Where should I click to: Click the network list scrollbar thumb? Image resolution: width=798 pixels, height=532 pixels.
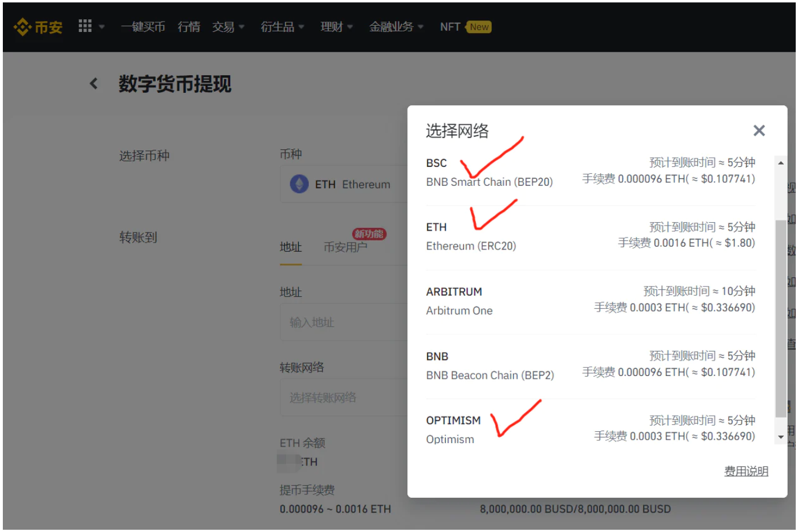coord(780,319)
